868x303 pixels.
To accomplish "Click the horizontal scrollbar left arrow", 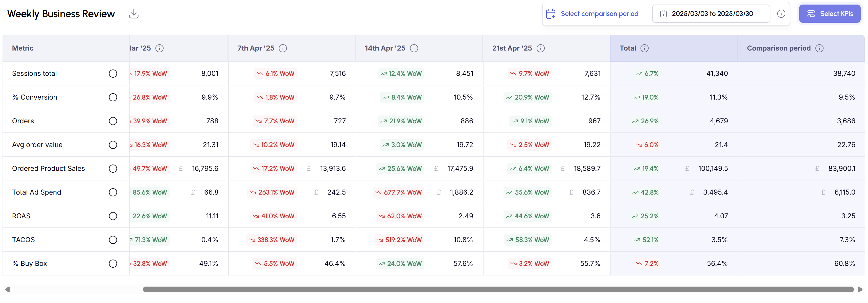I will click(7, 290).
